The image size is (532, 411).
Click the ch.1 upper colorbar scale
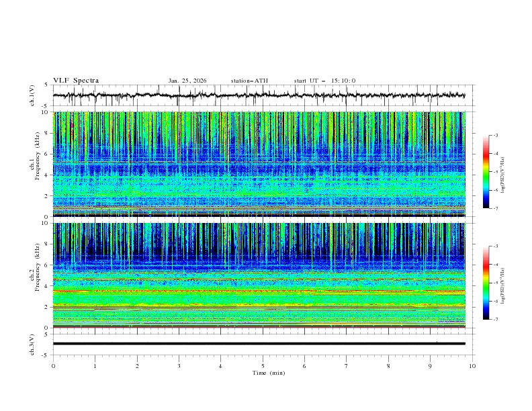pos(486,172)
